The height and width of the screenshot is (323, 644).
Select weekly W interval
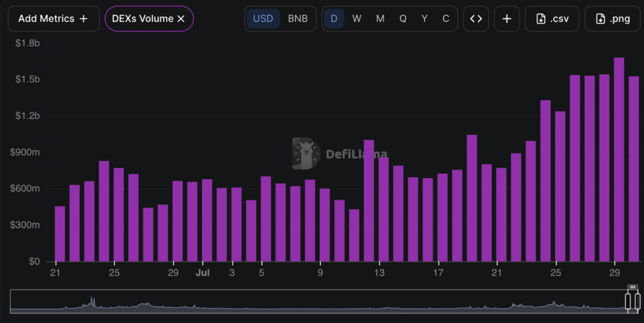[x=357, y=18]
